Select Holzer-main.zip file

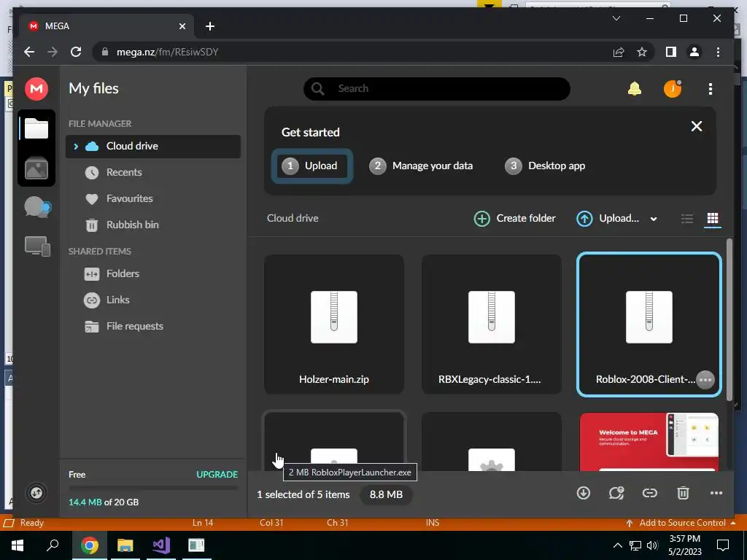tap(334, 324)
